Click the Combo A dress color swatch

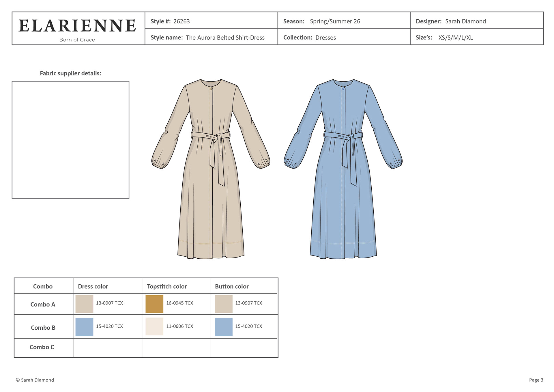click(x=84, y=304)
